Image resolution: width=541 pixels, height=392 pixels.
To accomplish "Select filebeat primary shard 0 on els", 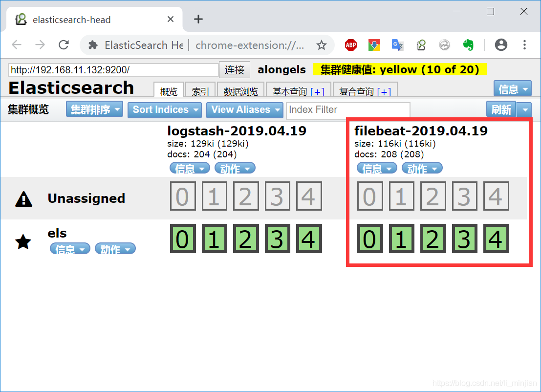I will click(370, 239).
